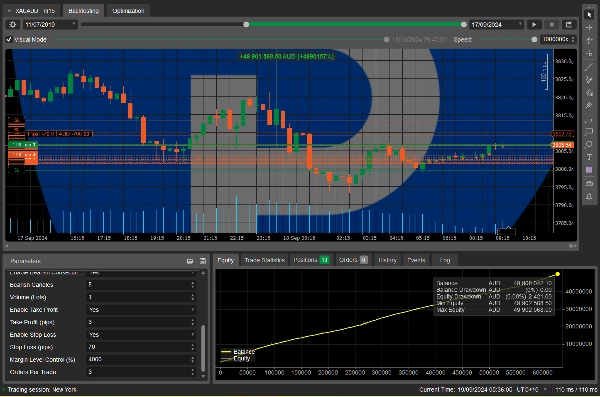Switch to the Backtesting tab
This screenshot has height=397, width=600.
point(83,11)
